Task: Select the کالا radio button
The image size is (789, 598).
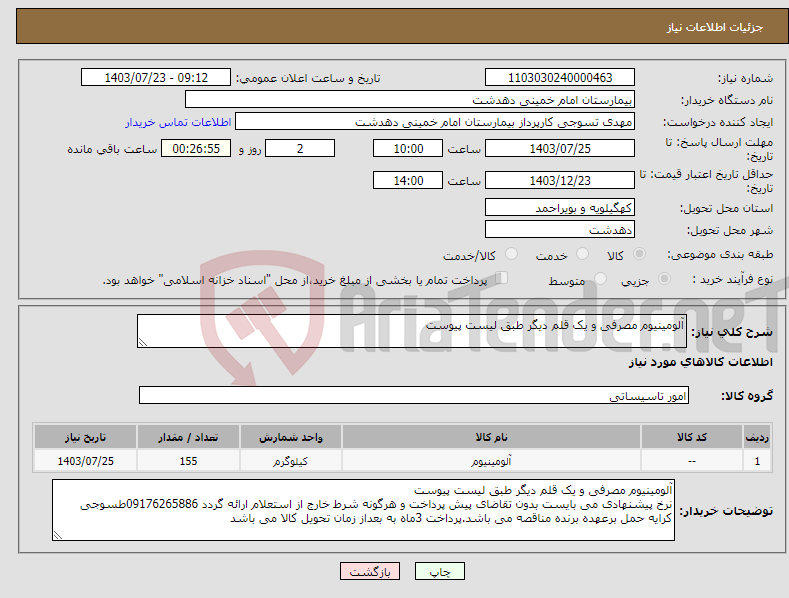Action: pos(639,254)
